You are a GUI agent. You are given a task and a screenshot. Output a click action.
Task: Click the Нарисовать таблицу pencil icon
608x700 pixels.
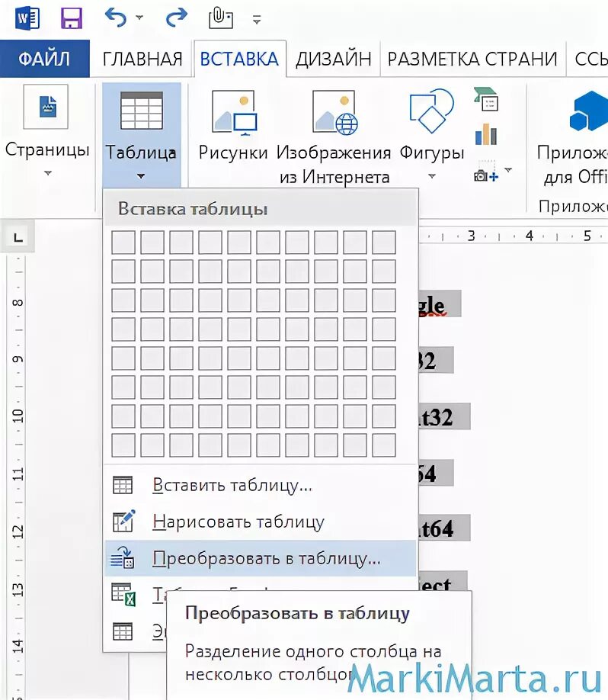123,521
